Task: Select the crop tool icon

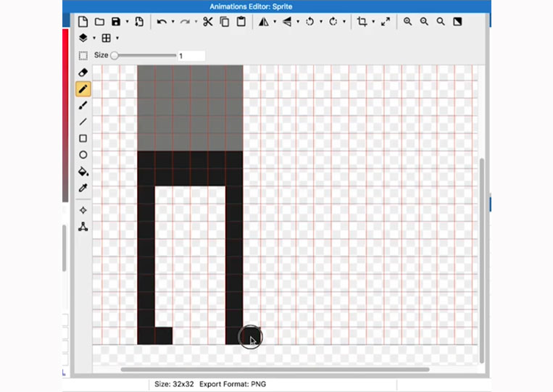Action: tap(362, 22)
